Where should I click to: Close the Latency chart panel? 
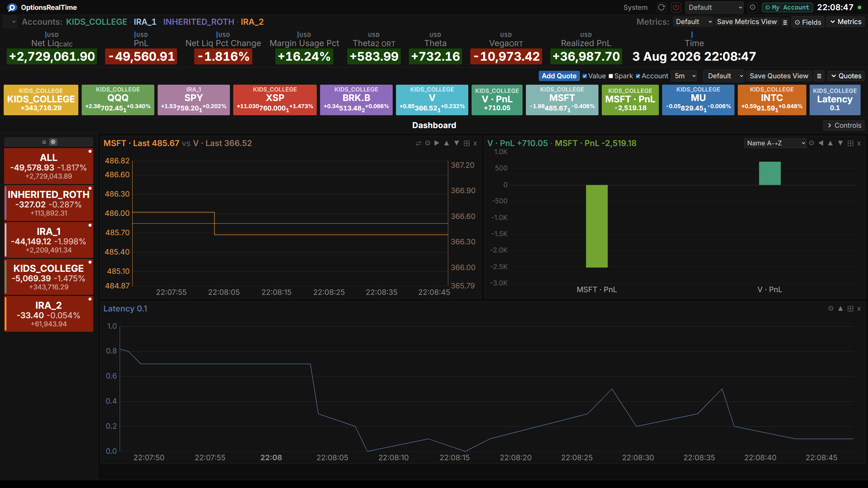(x=859, y=309)
